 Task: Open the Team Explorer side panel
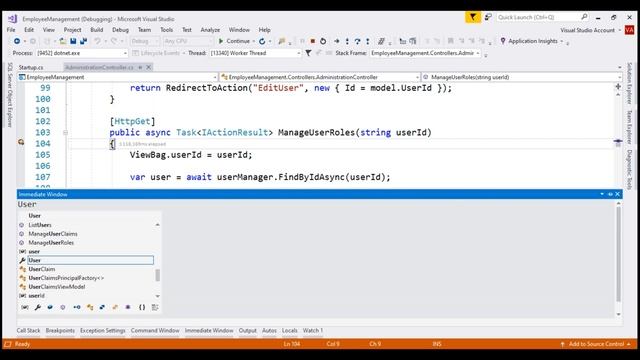(629, 127)
